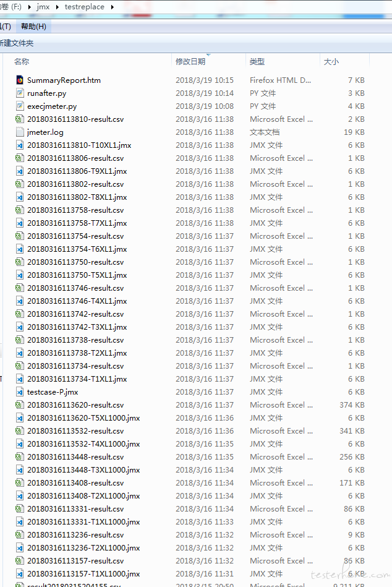Screen dimensions: 392x587
Task: Sort files by 大小 column header
Action: click(x=331, y=62)
